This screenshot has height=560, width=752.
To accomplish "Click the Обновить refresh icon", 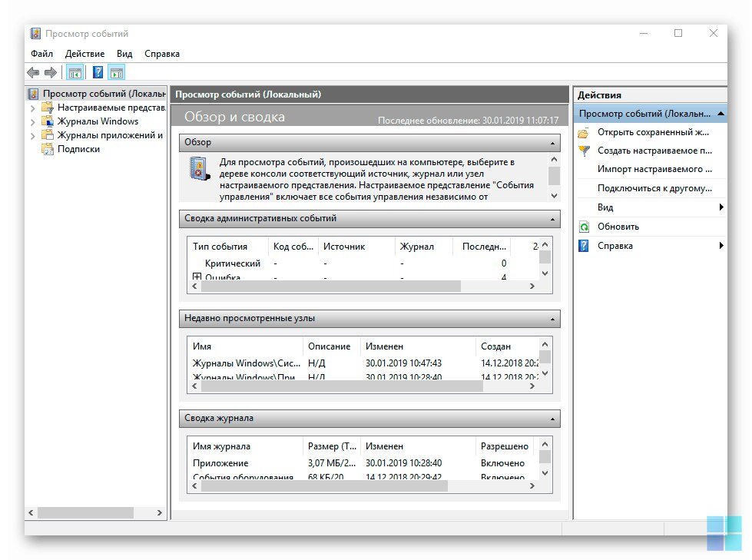I will click(584, 227).
